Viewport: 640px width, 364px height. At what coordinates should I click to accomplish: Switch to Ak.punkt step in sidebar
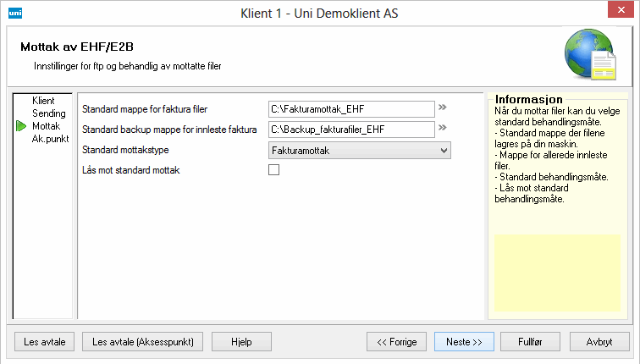click(50, 139)
